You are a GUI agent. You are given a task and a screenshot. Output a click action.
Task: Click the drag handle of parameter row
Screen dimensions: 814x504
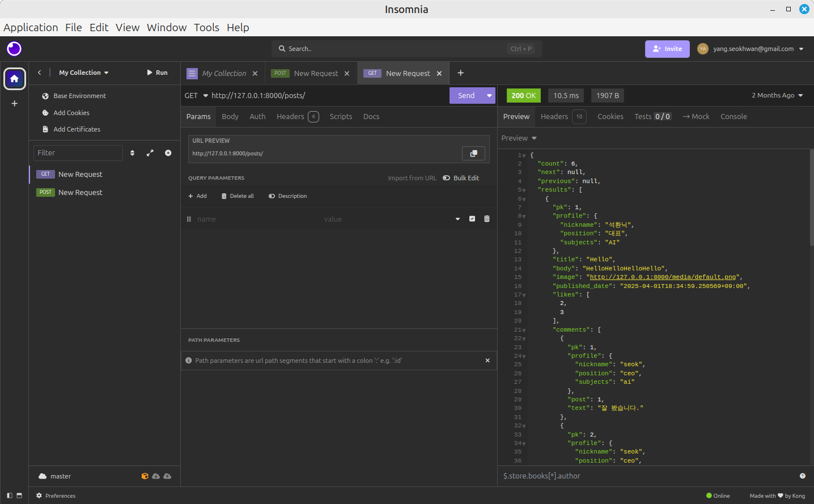[189, 219]
